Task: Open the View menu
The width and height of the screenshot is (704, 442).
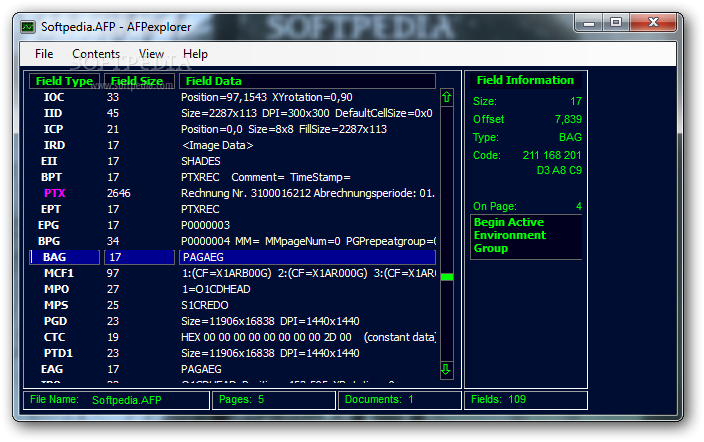Action: point(151,54)
